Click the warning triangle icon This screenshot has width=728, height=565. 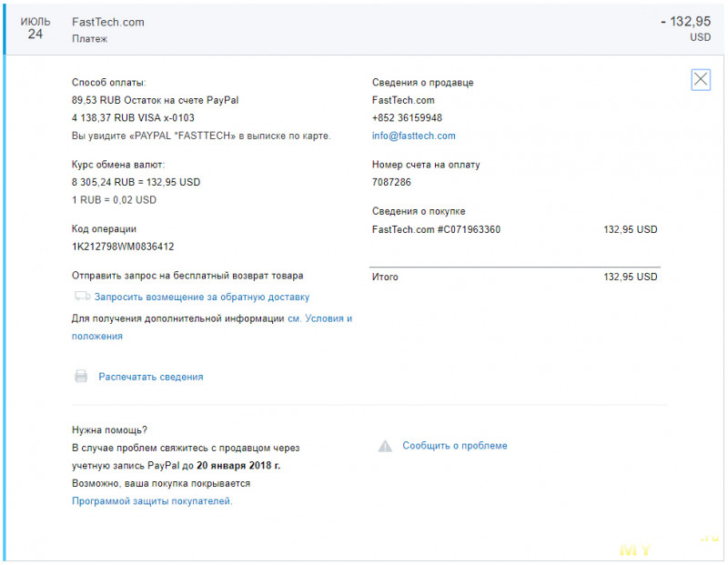pos(385,446)
